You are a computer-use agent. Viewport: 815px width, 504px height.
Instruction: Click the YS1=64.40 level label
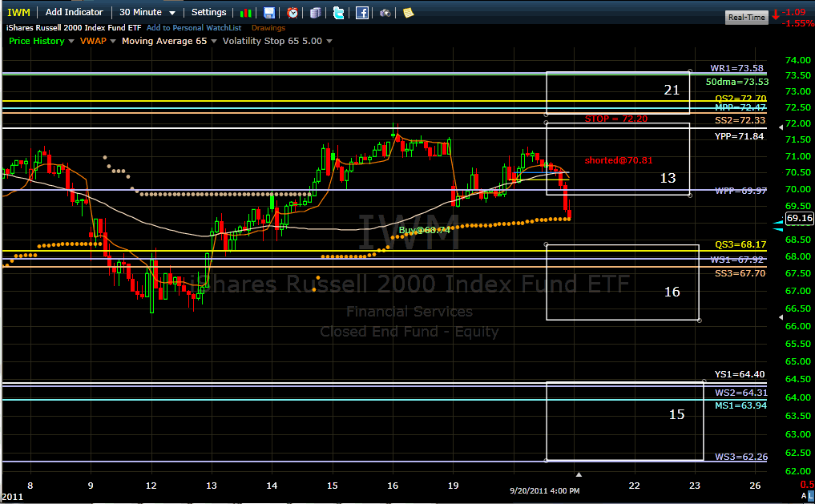click(x=740, y=374)
